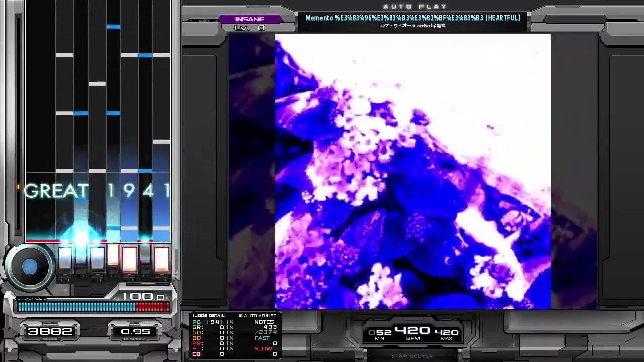644x362 pixels.
Task: Tap the dark small key second from right
Action: click(x=145, y=255)
